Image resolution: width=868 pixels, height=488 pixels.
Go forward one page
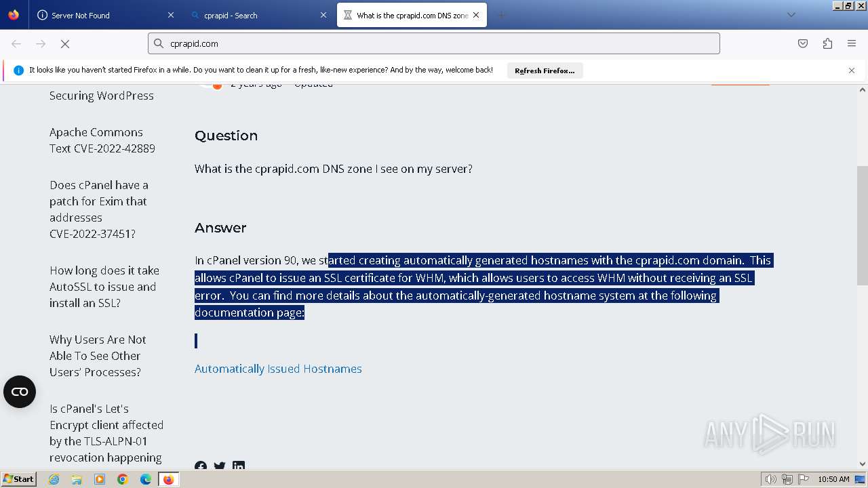pos(41,43)
